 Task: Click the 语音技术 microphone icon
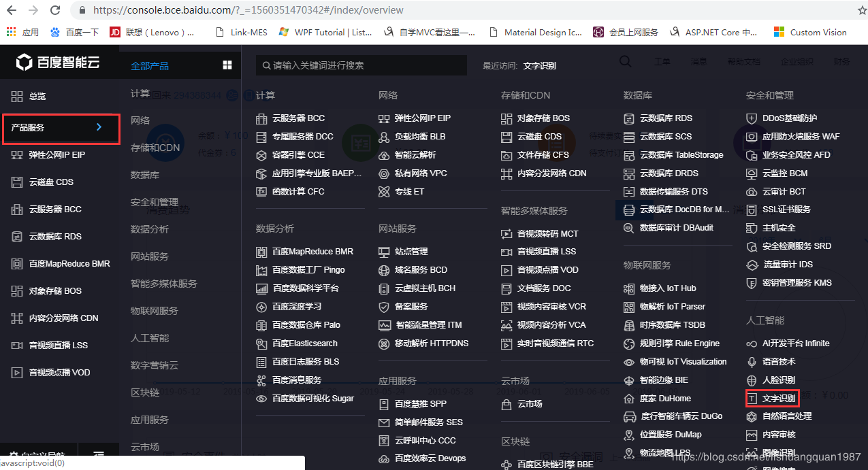pyautogui.click(x=752, y=362)
